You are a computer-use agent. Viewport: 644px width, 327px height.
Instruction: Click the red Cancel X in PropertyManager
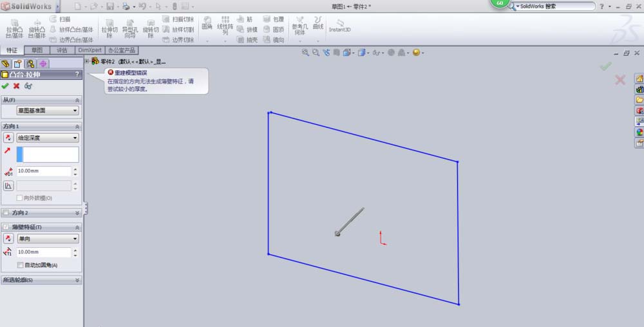pyautogui.click(x=17, y=86)
